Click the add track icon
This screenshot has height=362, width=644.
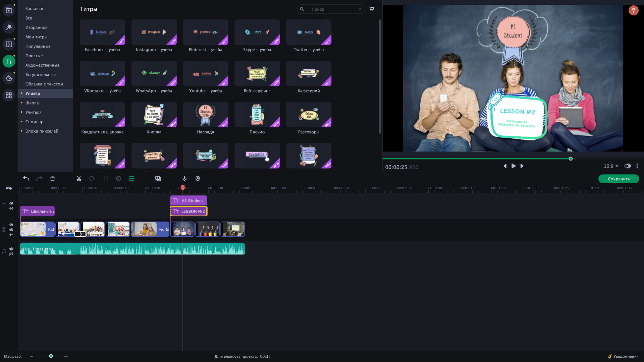click(9, 188)
